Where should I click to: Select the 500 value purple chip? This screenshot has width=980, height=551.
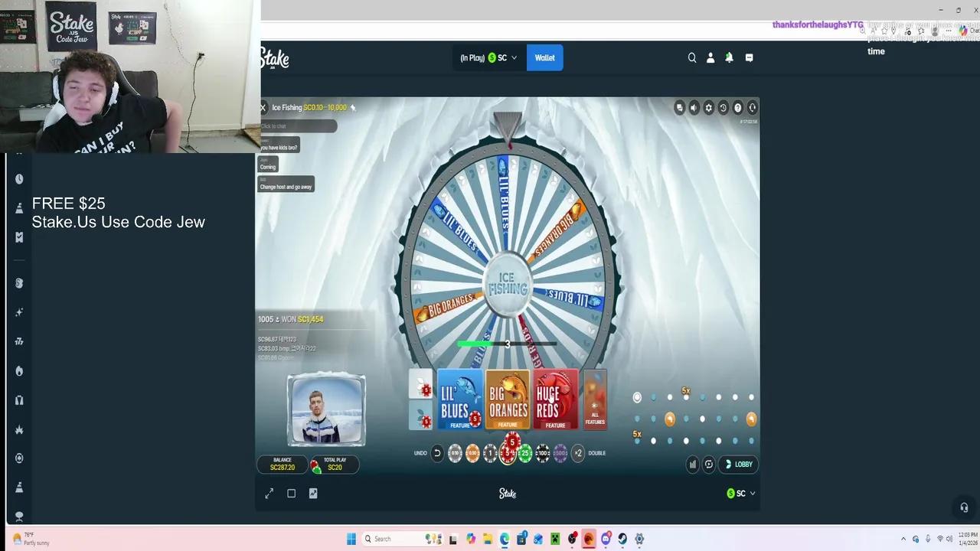point(560,453)
